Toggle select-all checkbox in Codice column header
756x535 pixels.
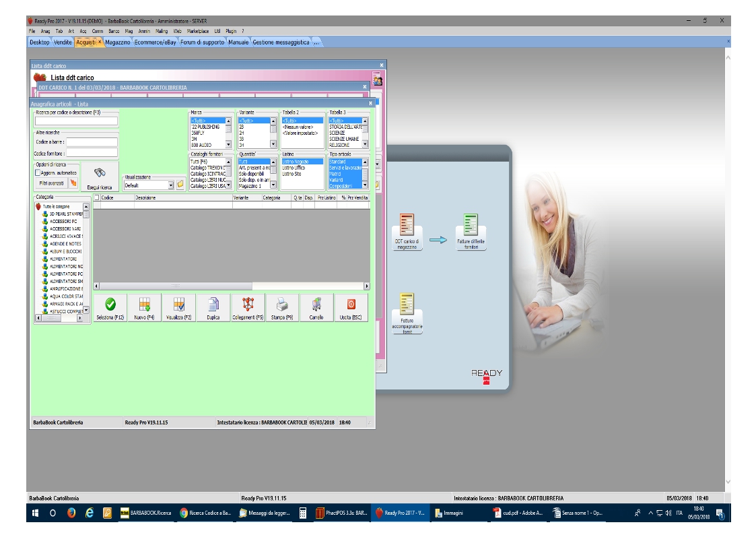tap(96, 198)
